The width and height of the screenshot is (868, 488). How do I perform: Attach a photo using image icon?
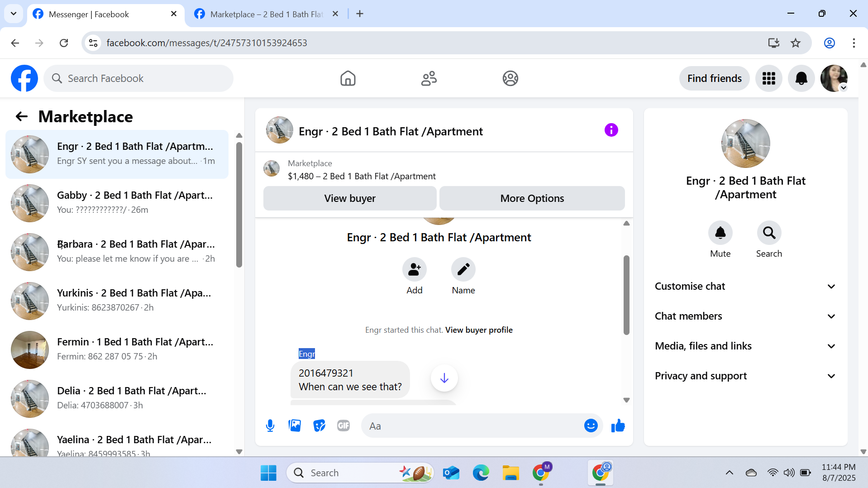[295, 426]
